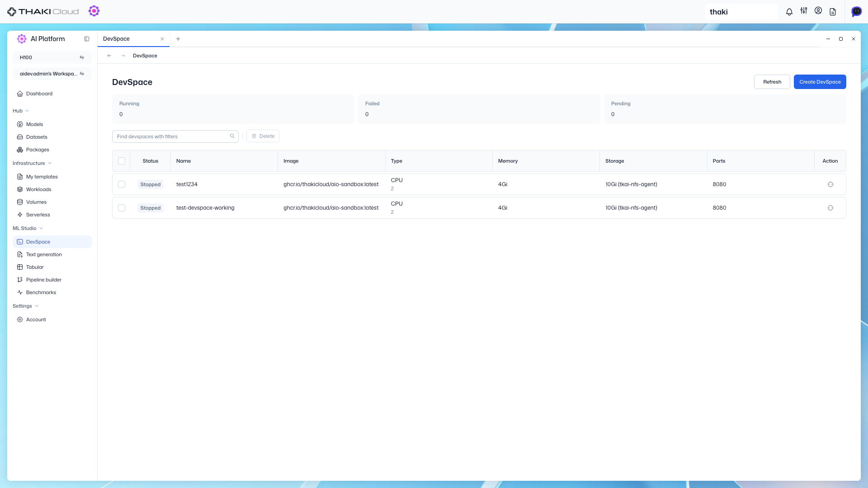Open Serverless in sidebar

pos(52,215)
